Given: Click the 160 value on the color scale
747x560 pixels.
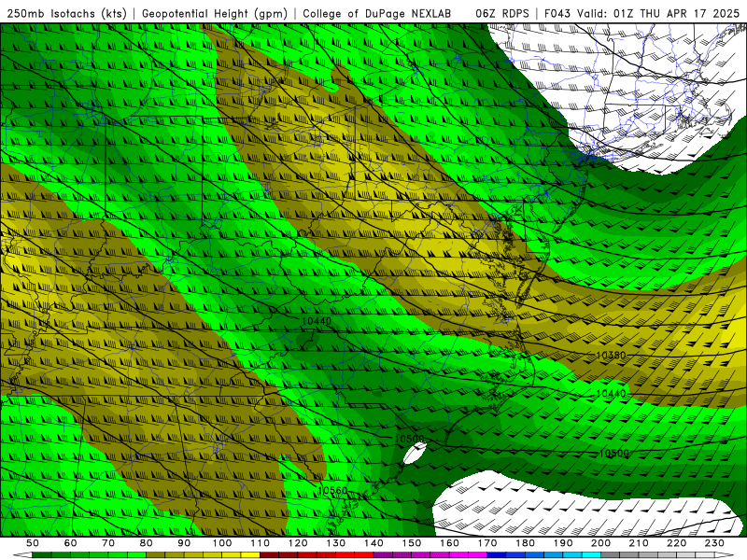Looking at the screenshot, I should 450,543.
